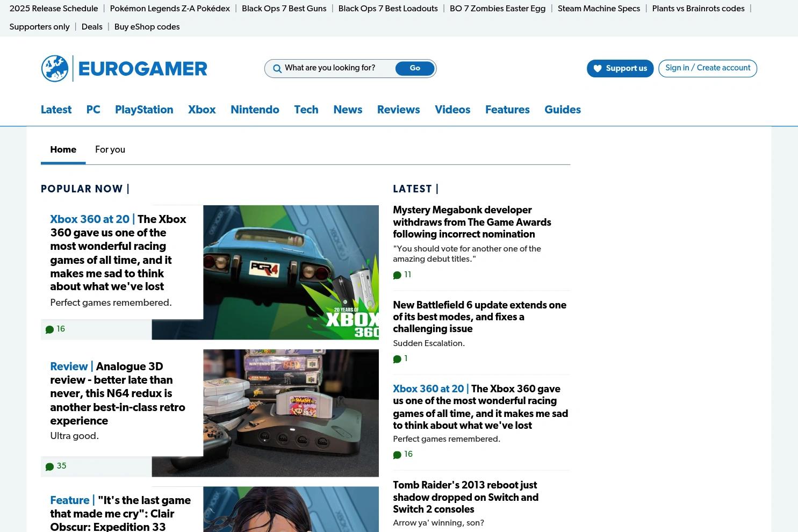Open the New Battlefield 6 update headline
This screenshot has width=798, height=532.
[x=479, y=317]
